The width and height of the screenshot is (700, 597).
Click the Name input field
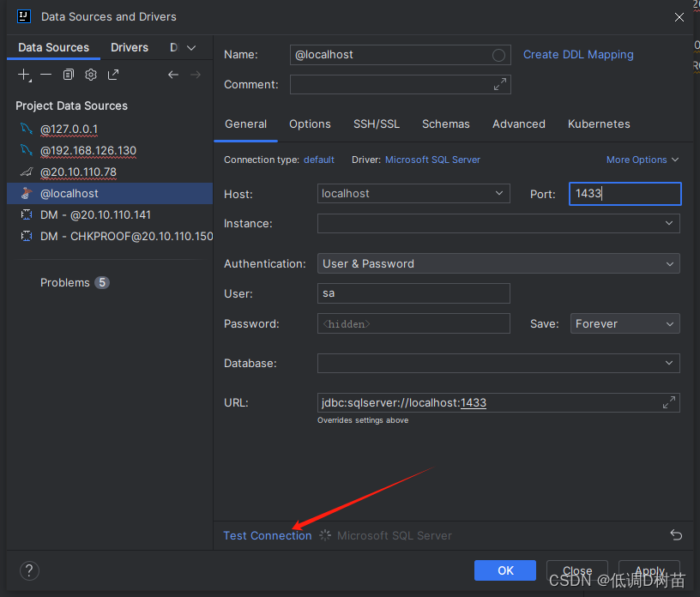400,55
